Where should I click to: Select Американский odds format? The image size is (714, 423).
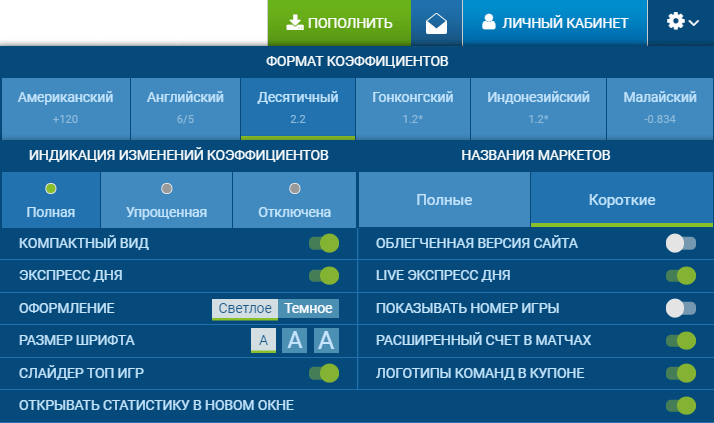pyautogui.click(x=66, y=108)
